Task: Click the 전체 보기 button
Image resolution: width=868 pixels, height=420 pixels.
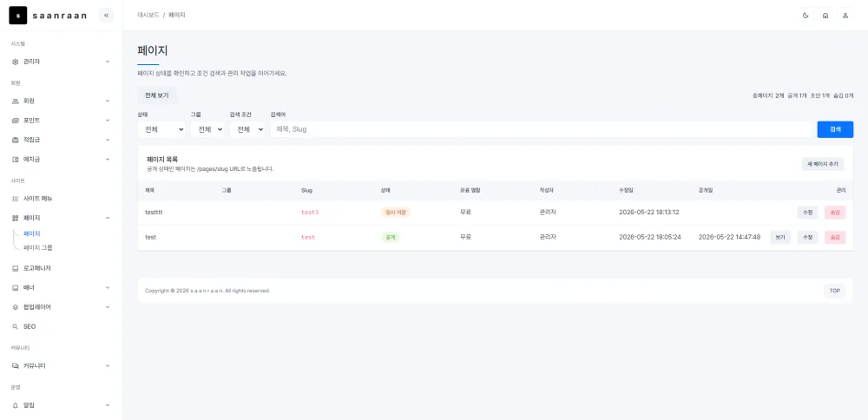Action: coord(156,95)
